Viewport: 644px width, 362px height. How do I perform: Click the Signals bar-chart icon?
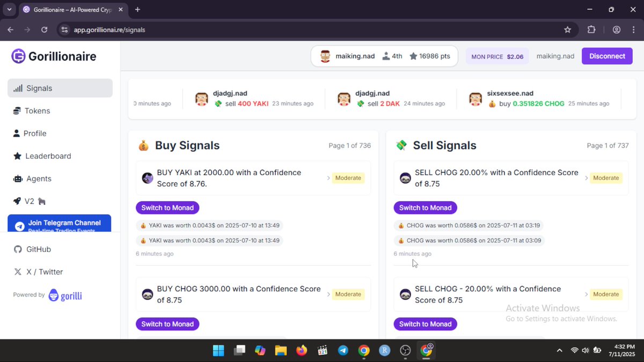click(18, 88)
